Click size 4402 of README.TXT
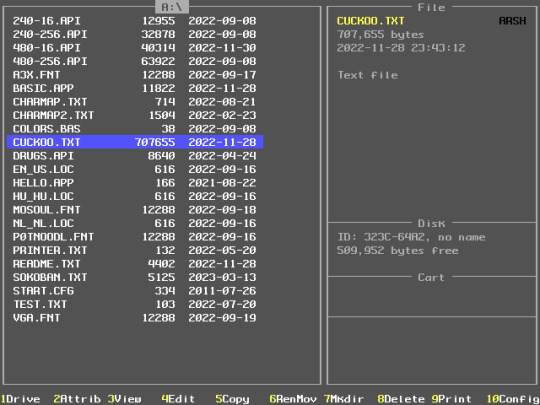 point(162,264)
